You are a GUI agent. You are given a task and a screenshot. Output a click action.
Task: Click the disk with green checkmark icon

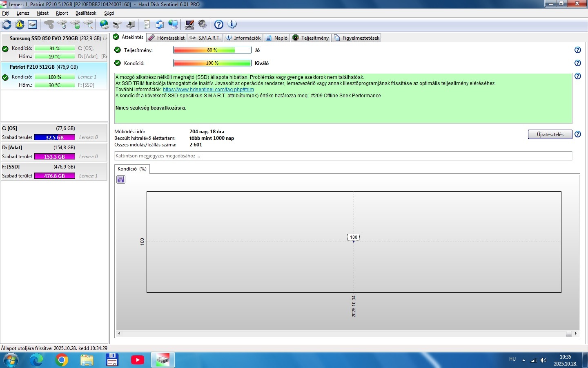(75, 25)
